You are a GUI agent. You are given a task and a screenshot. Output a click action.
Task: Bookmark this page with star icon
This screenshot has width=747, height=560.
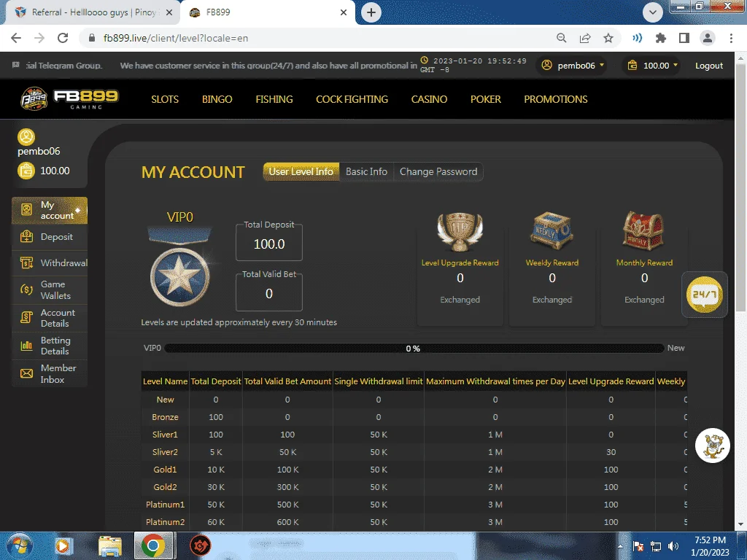[x=608, y=38]
